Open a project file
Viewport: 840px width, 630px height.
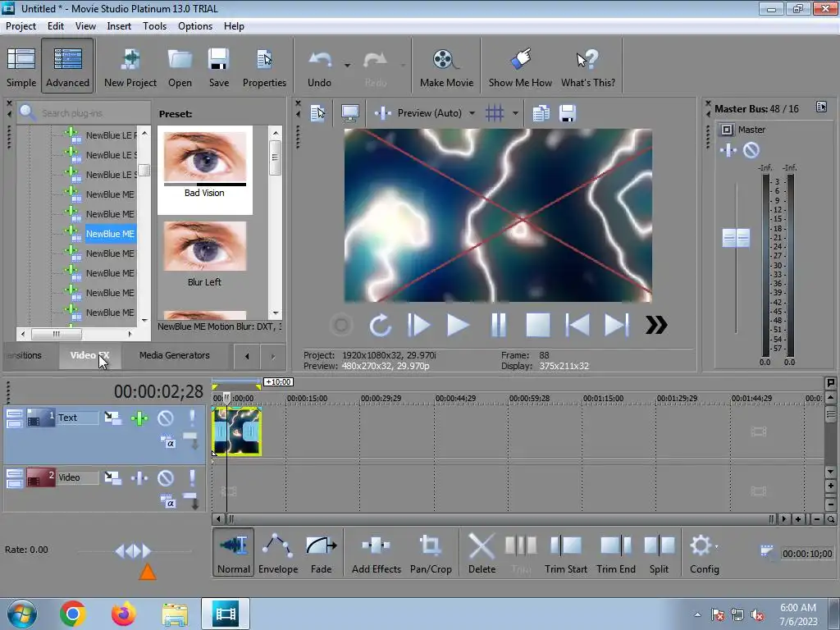180,67
